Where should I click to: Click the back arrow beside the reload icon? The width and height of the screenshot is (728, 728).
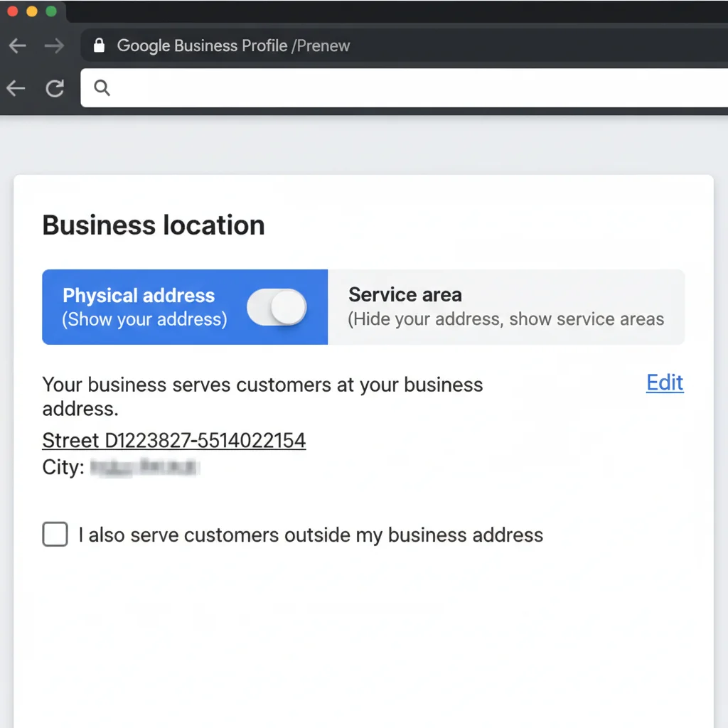[x=16, y=88]
